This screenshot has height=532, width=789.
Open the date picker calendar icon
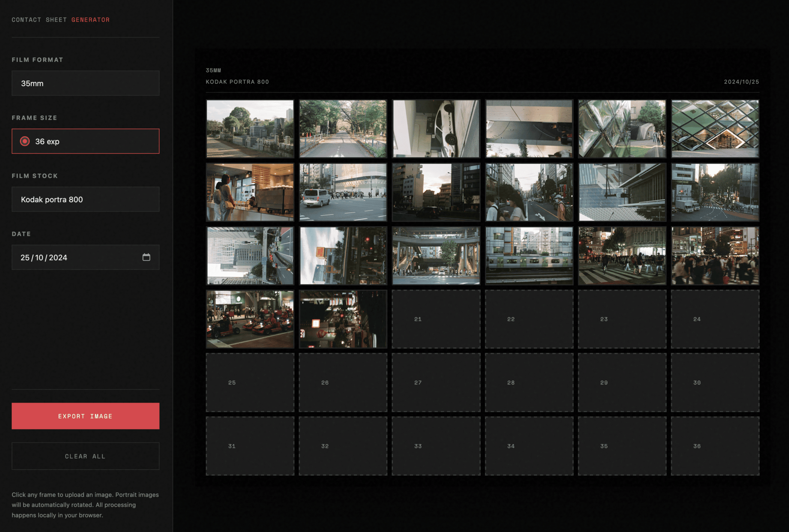pyautogui.click(x=146, y=257)
